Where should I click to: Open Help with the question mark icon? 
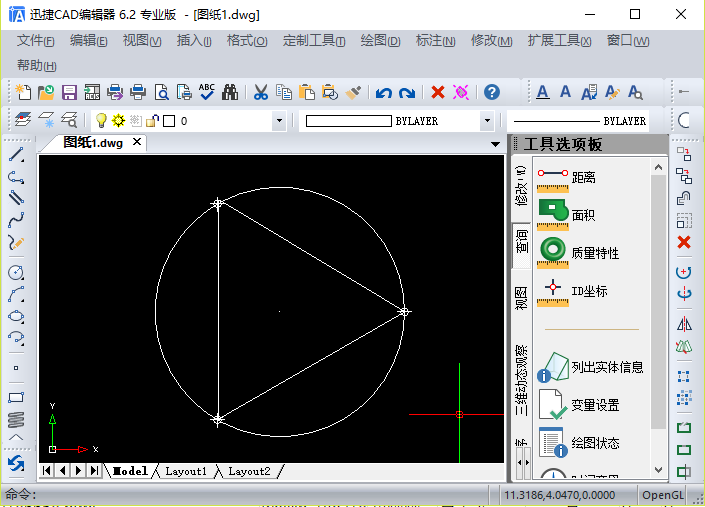click(x=492, y=92)
